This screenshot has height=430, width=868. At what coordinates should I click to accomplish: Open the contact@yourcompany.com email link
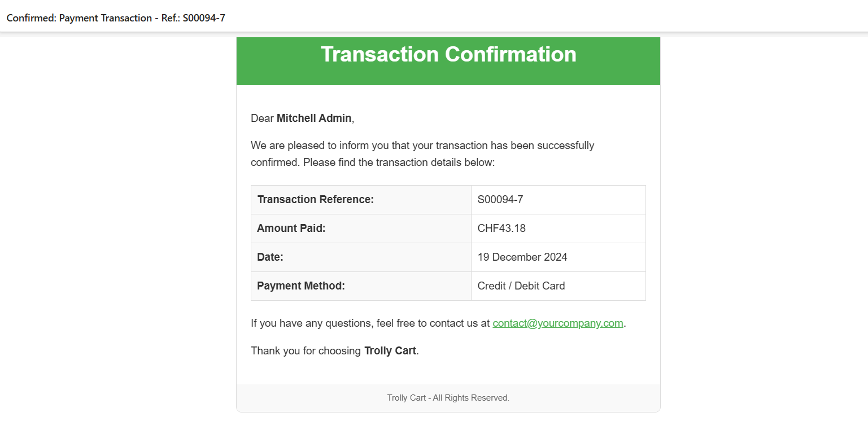(x=557, y=323)
